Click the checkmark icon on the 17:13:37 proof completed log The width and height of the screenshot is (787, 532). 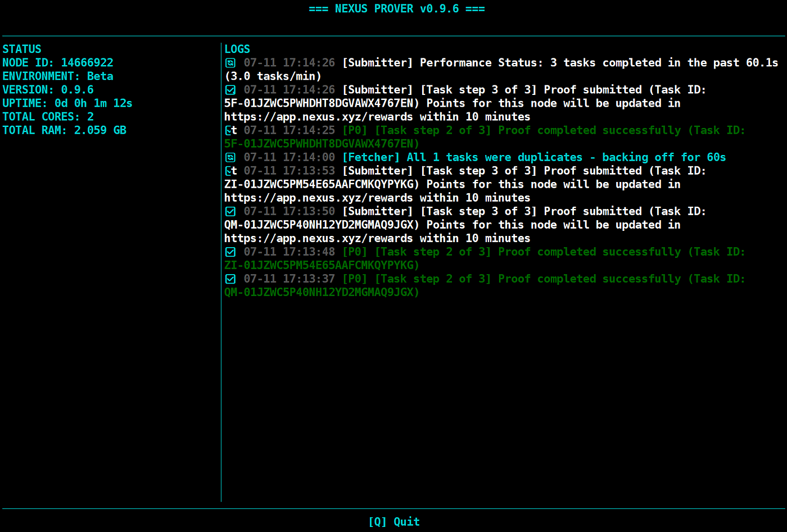[x=230, y=279]
